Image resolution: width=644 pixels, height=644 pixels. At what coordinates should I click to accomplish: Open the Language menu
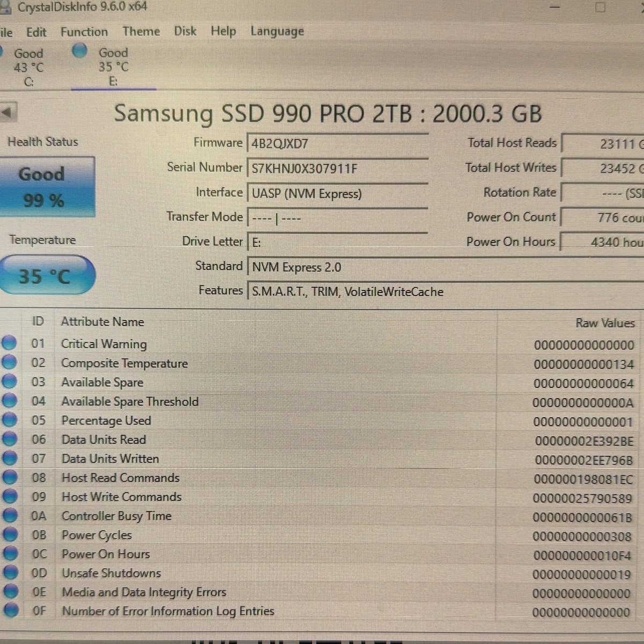click(x=277, y=32)
